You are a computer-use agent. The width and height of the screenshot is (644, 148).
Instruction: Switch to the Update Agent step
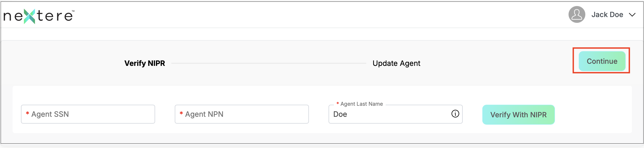(396, 63)
